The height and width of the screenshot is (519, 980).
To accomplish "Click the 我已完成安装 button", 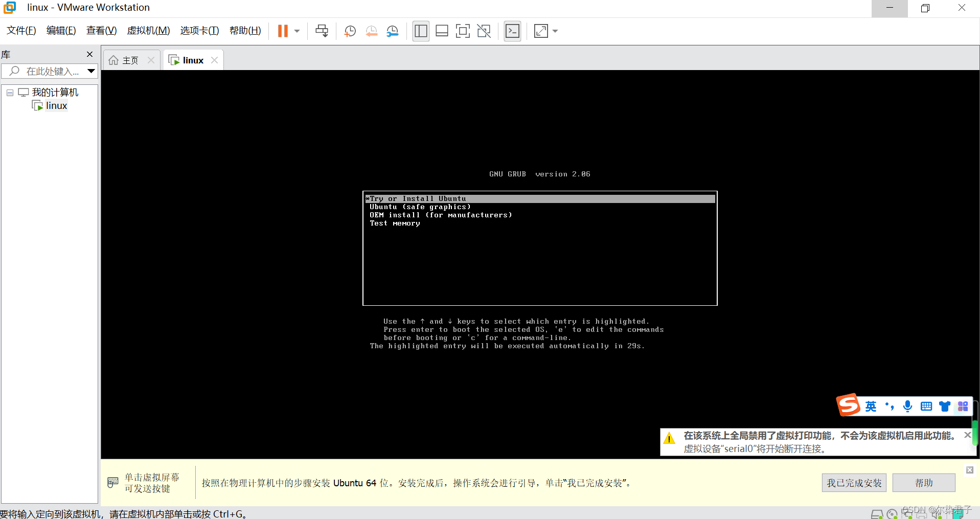I will [x=854, y=483].
